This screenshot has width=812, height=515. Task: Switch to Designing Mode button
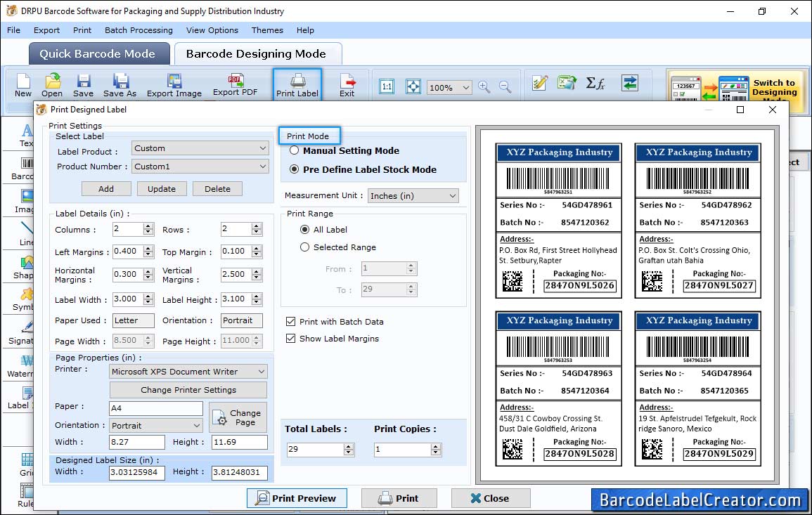[x=736, y=88]
